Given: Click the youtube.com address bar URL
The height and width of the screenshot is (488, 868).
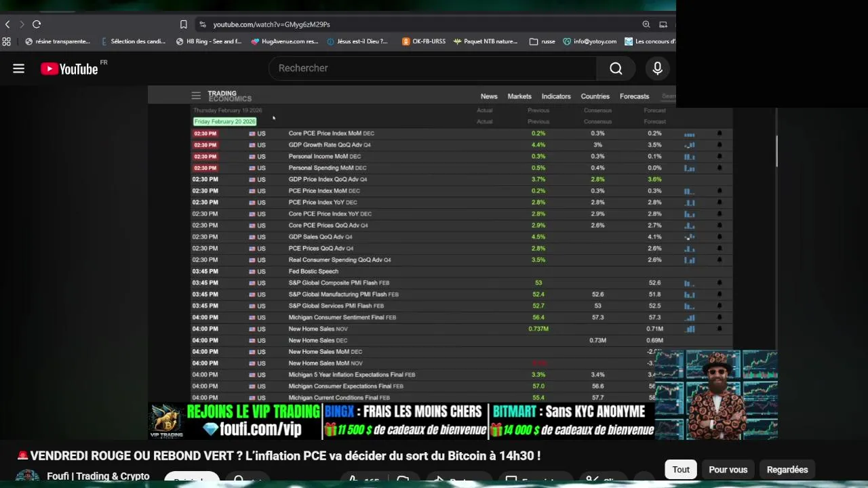Looking at the screenshot, I should pyautogui.click(x=271, y=24).
